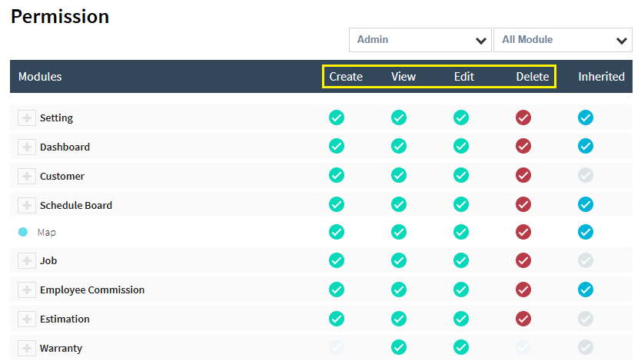Click the Delete column header
The image size is (641, 364).
pyautogui.click(x=532, y=77)
